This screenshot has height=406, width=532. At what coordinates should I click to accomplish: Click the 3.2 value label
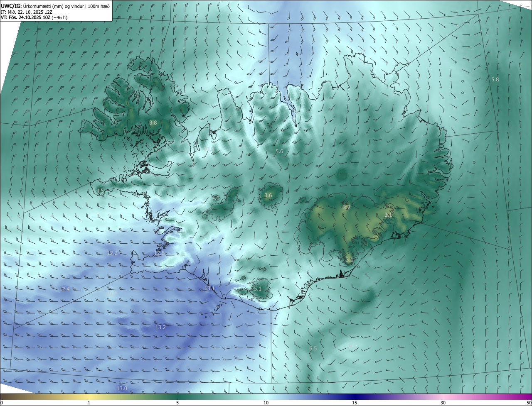(347, 207)
